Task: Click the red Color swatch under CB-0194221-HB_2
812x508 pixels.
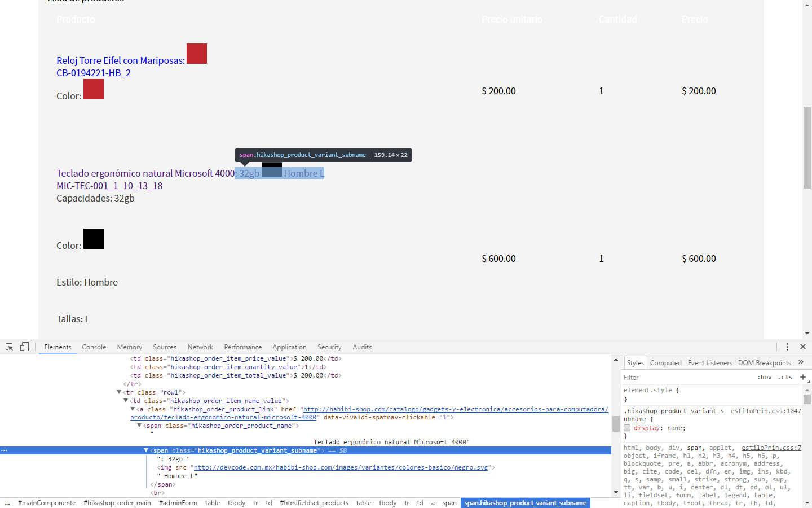Action: point(94,89)
